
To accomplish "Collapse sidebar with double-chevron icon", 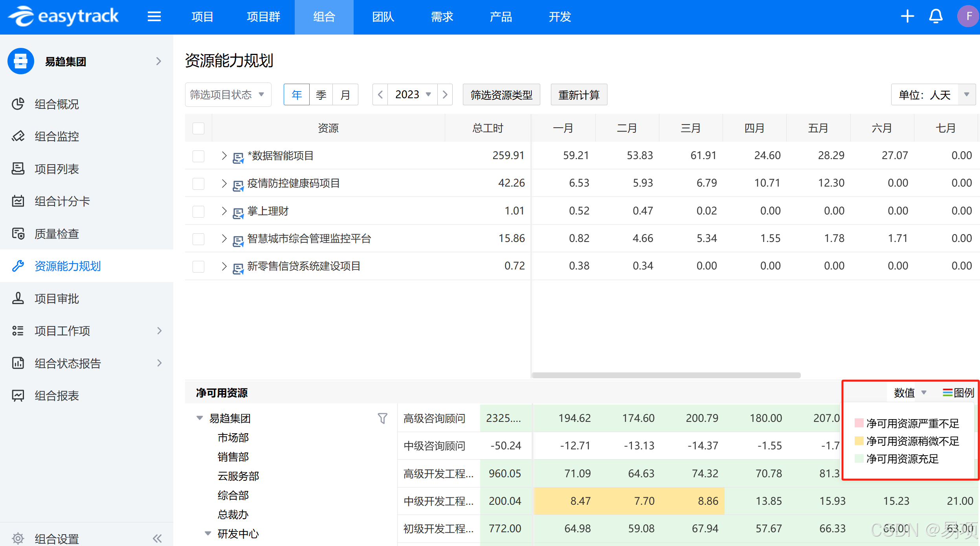I will click(157, 538).
